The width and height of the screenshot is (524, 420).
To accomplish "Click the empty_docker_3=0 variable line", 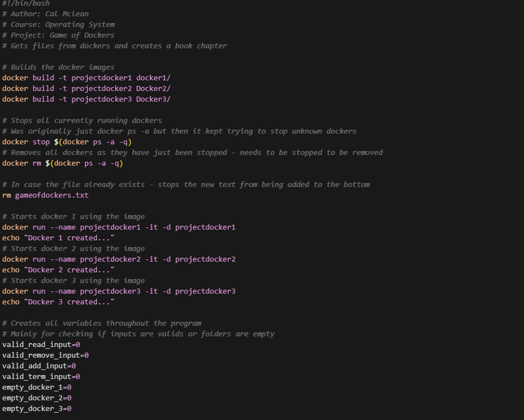I will (x=37, y=409).
